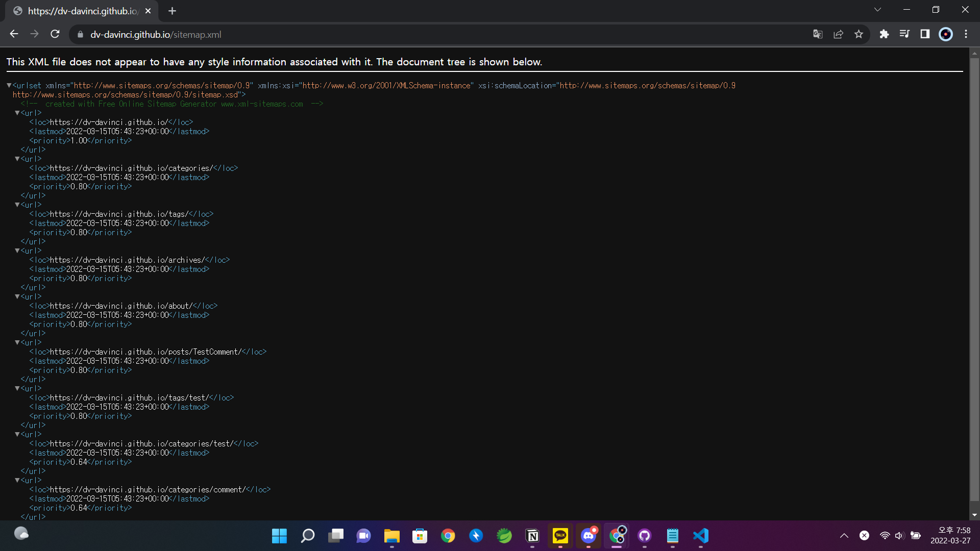Screen dimensions: 980x551
Task: Open the Extensions puzzle icon
Action: (x=884, y=34)
